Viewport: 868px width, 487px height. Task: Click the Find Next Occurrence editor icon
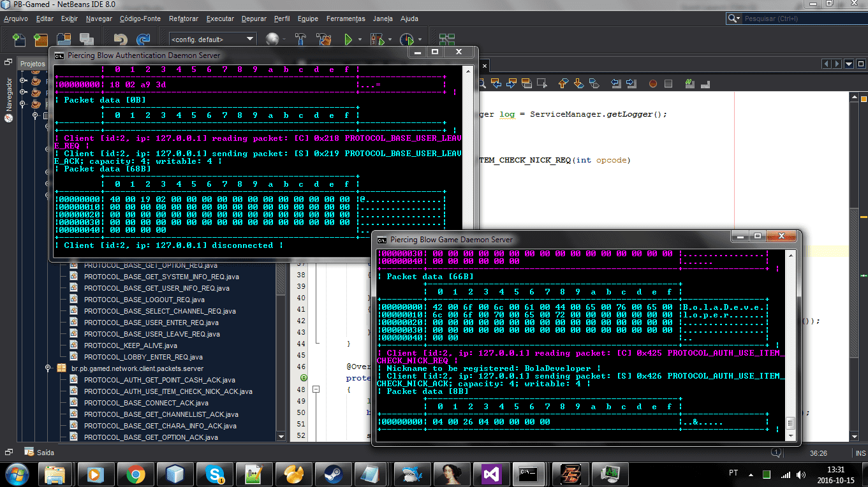coord(511,83)
